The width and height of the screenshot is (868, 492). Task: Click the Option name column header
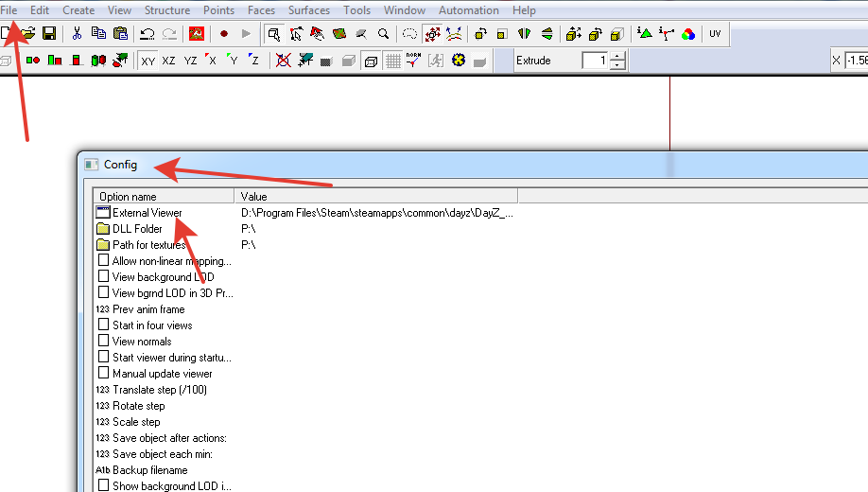tap(164, 196)
